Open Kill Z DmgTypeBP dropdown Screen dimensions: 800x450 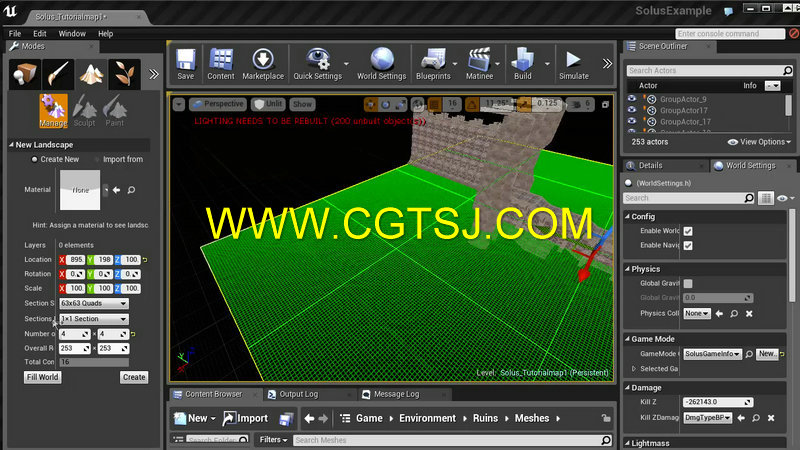click(708, 417)
